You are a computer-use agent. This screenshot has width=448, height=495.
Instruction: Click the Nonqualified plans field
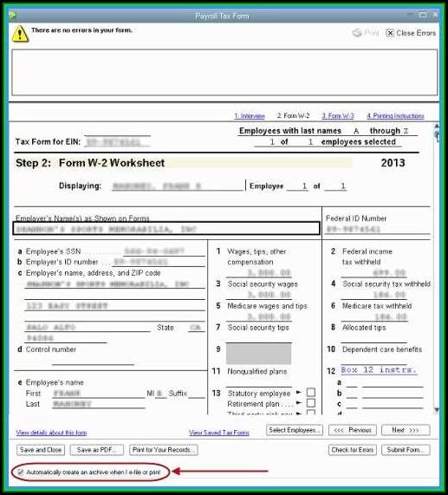(x=259, y=382)
